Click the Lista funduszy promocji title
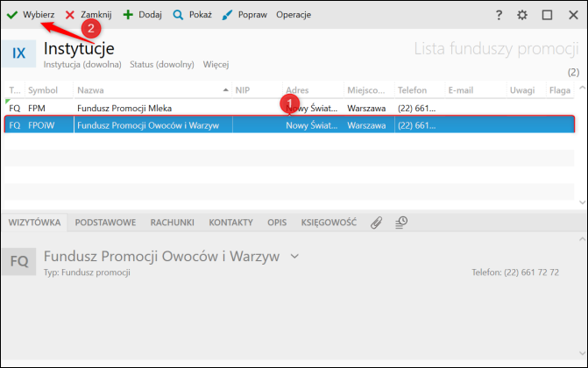 point(496,49)
